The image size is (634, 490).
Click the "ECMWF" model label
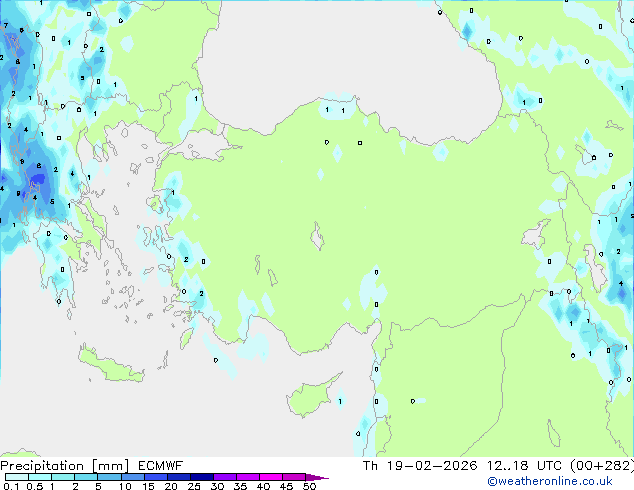point(161,466)
